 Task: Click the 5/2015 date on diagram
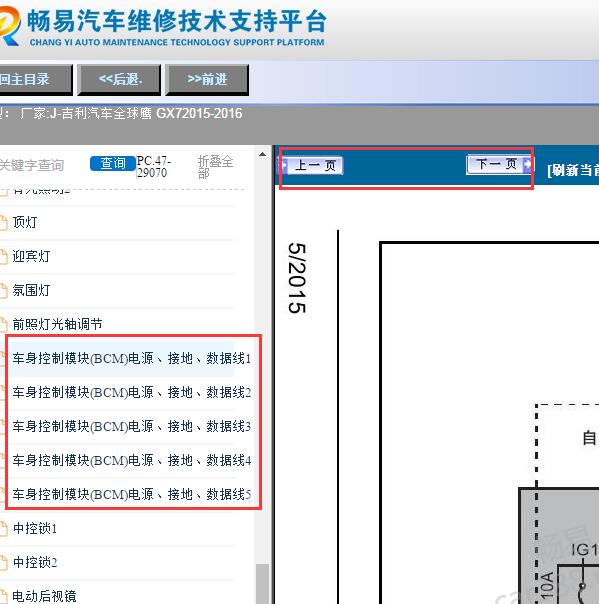297,278
